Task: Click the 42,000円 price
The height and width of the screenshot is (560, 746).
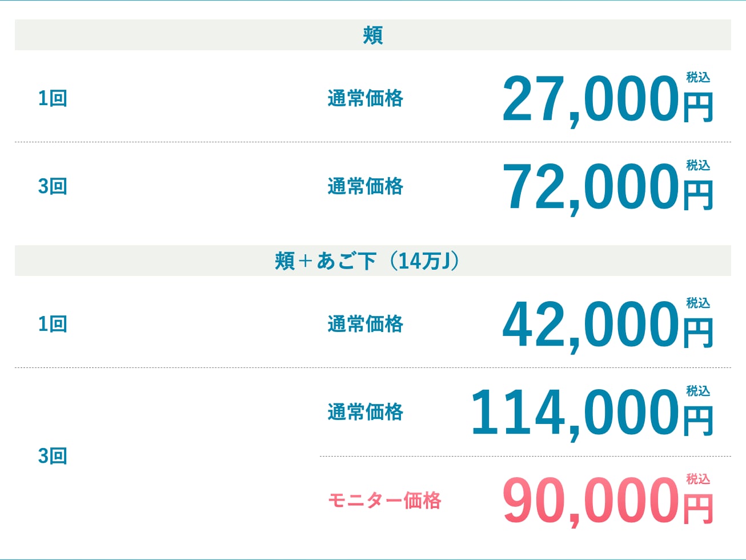Action: coord(608,325)
